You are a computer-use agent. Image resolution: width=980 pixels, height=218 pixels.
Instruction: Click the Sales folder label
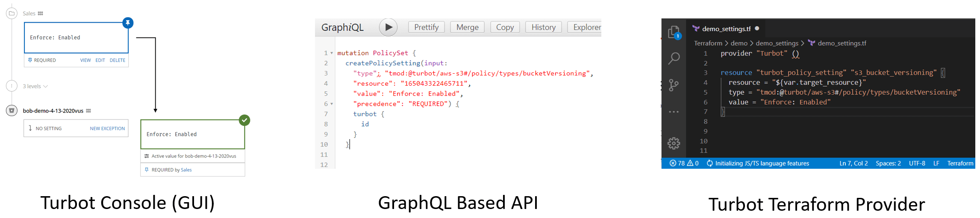click(29, 14)
